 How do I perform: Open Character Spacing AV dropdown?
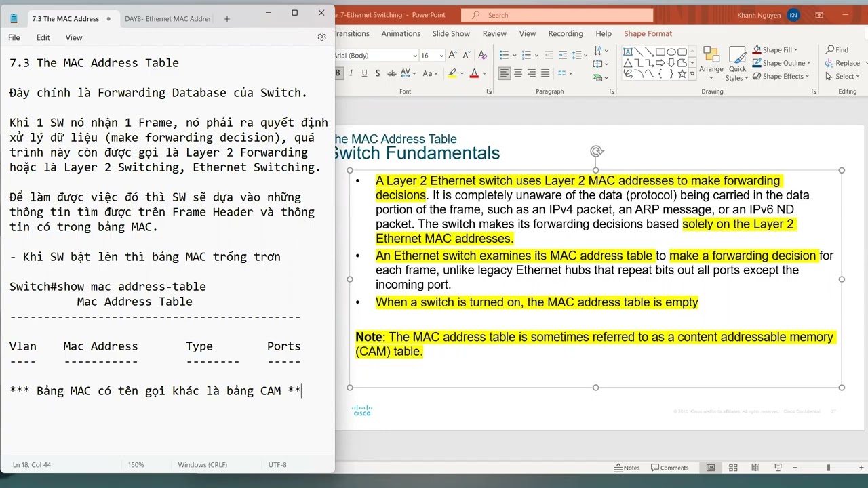coord(408,73)
